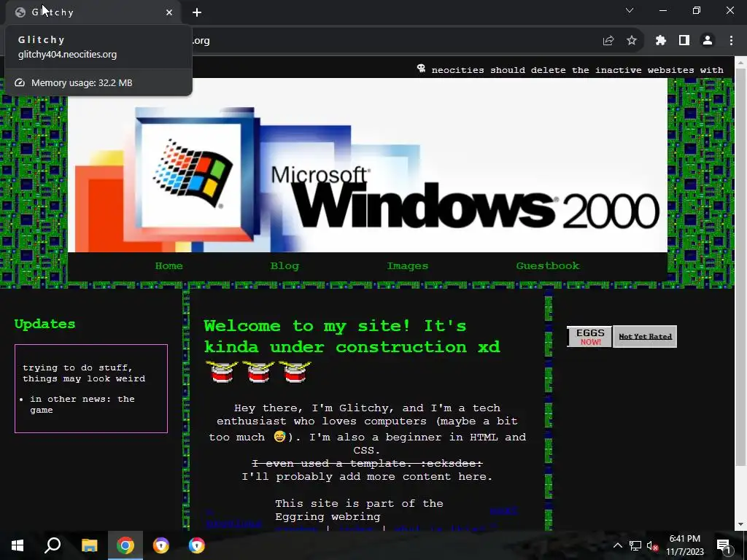
Task: Click the third drum icon
Action: (295, 372)
